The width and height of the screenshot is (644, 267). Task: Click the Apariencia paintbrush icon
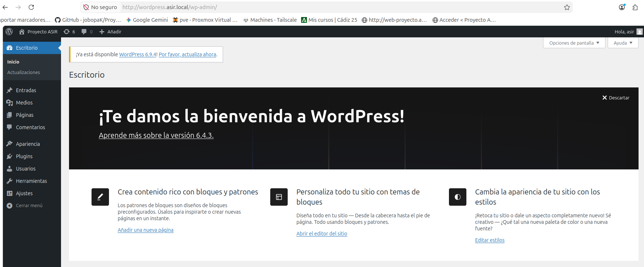click(9, 144)
